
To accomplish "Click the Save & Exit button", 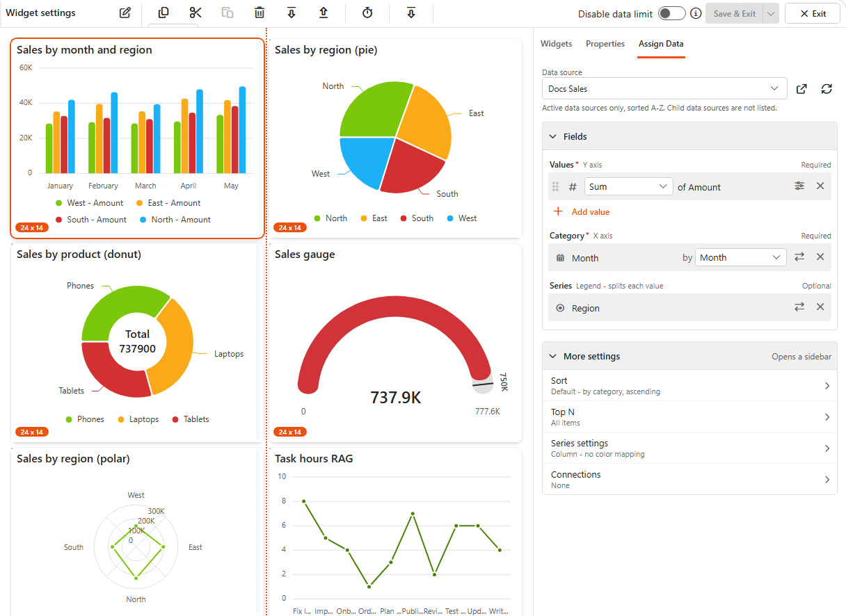I will (x=735, y=13).
